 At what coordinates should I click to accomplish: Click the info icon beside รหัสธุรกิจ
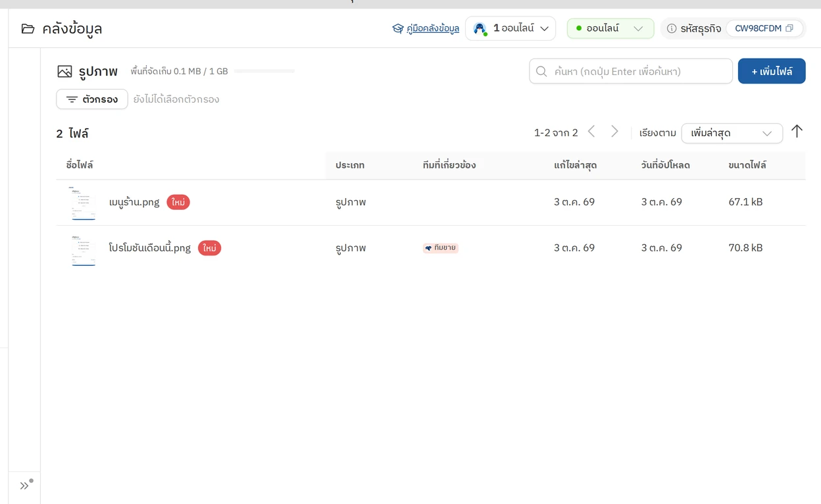tap(672, 29)
